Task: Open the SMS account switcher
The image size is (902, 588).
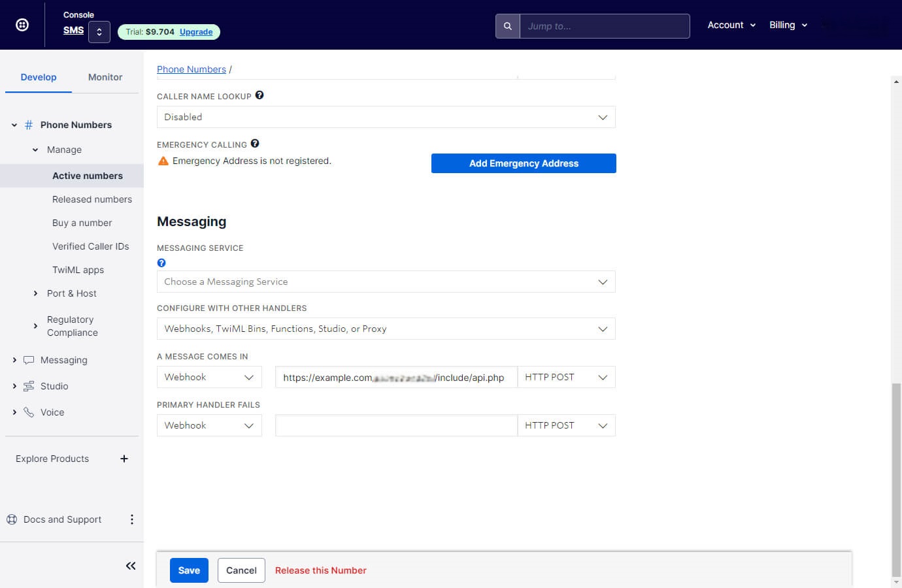Action: click(x=99, y=31)
